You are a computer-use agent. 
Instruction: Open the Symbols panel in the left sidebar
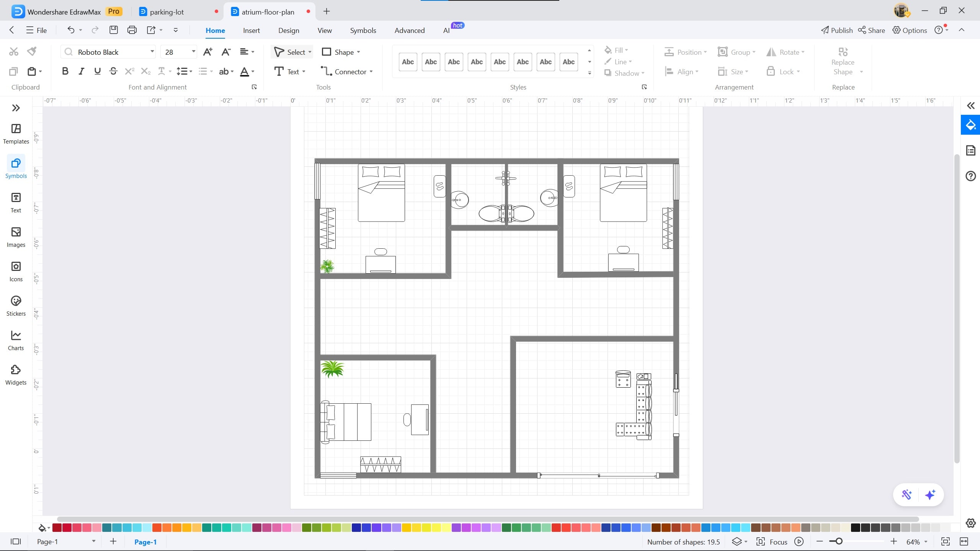[x=16, y=167]
